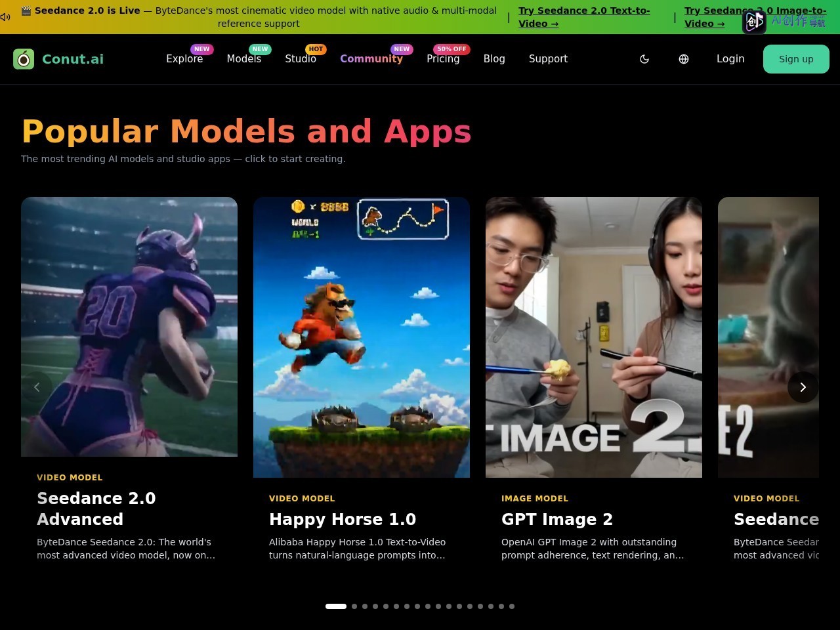840x630 pixels.
Task: Open the Blog link
Action: pyautogui.click(x=494, y=59)
